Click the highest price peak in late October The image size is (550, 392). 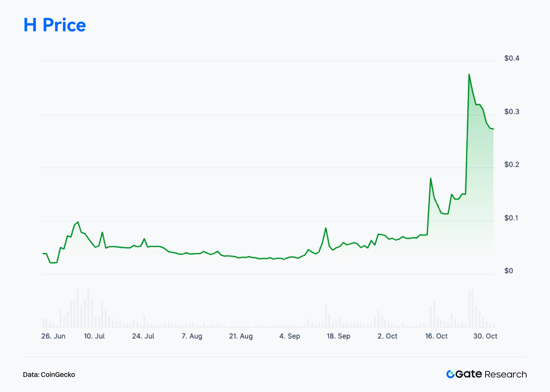(469, 74)
